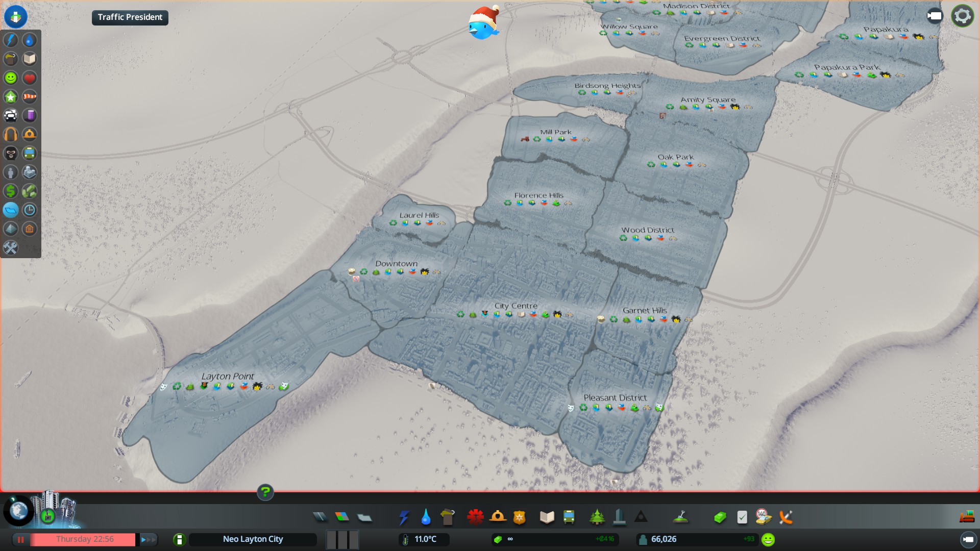Toggle the Districts info view off

pos(11,210)
